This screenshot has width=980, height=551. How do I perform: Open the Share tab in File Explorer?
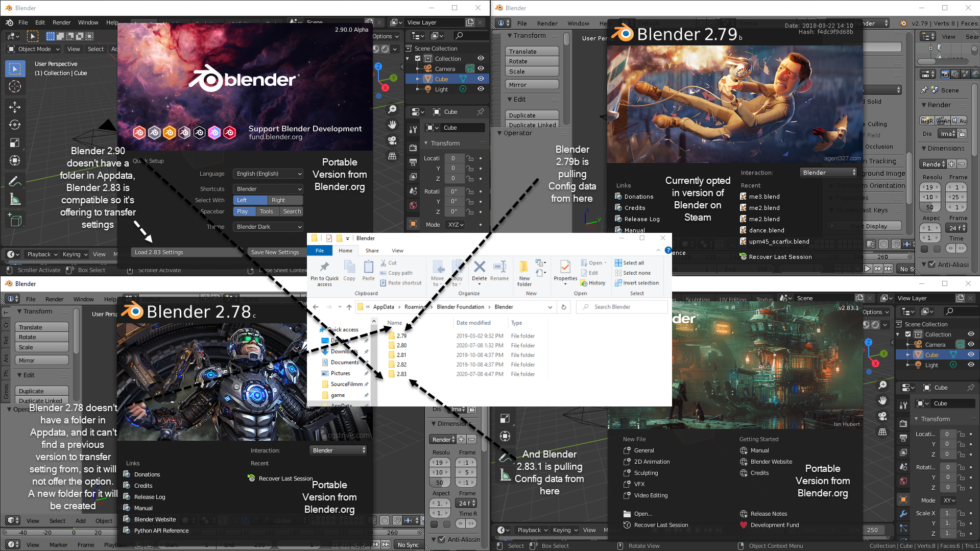click(x=372, y=251)
